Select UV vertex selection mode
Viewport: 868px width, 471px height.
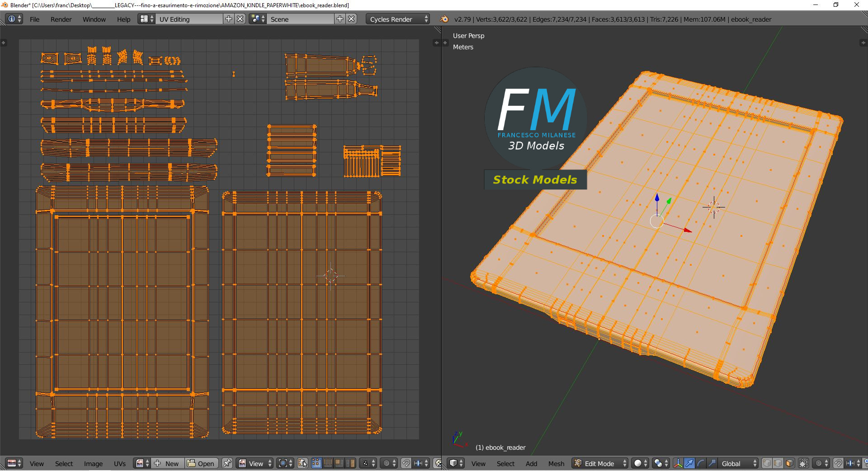point(316,463)
